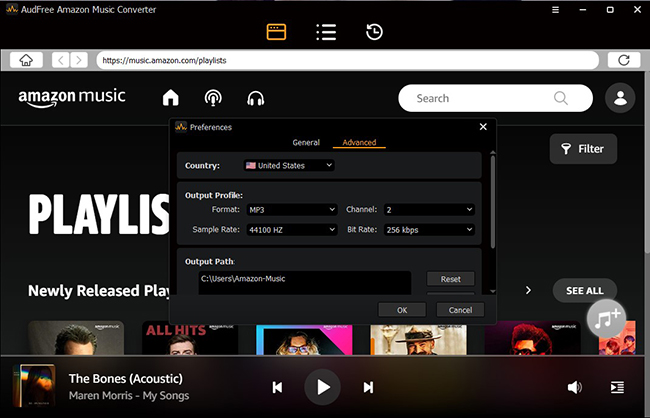Switch to the Advanced tab

point(359,142)
